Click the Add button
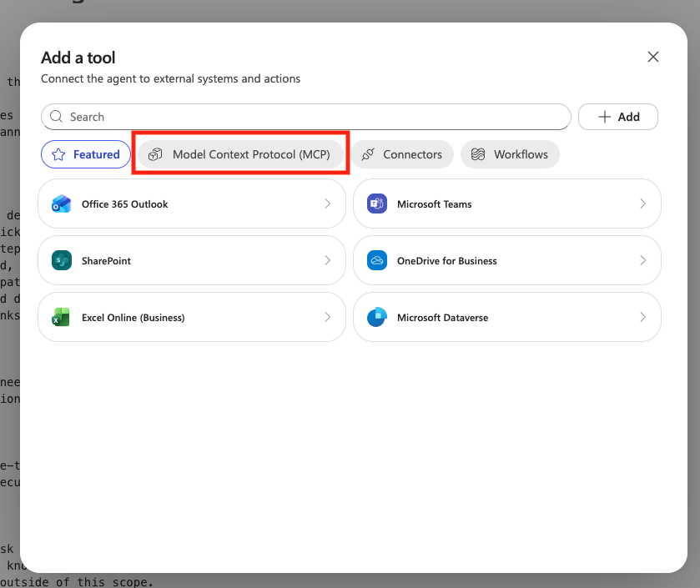The height and width of the screenshot is (588, 700). pyautogui.click(x=618, y=117)
